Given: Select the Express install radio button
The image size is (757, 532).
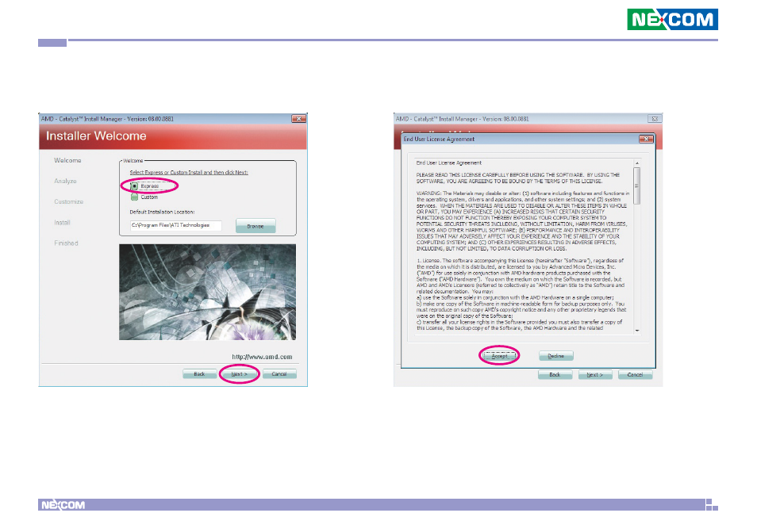Looking at the screenshot, I should pos(134,186).
